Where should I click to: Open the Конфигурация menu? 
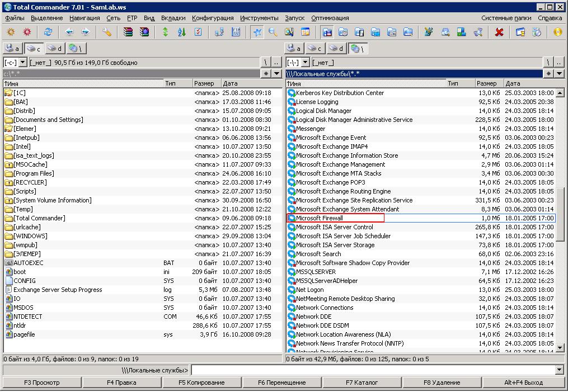(213, 18)
